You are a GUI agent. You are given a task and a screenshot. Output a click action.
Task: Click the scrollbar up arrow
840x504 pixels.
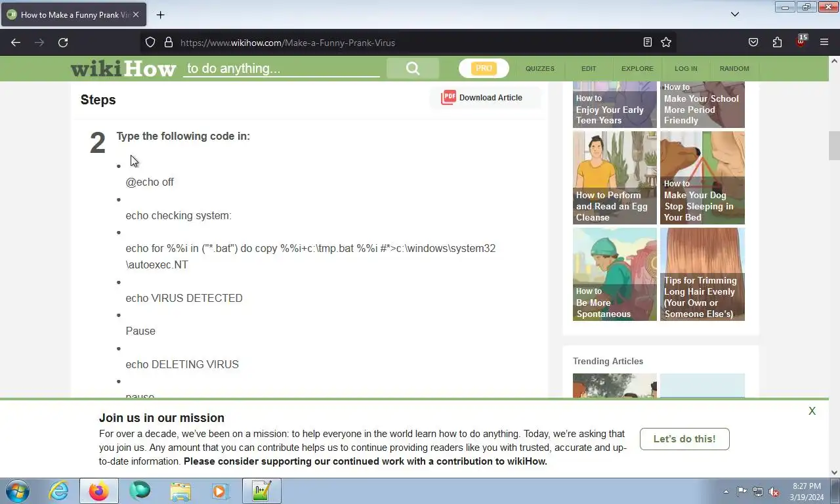(834, 61)
